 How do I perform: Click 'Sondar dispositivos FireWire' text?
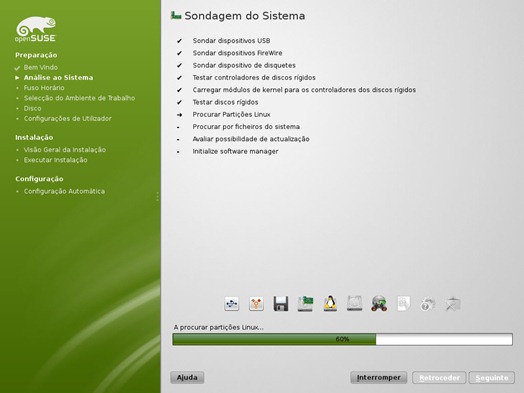pos(237,53)
